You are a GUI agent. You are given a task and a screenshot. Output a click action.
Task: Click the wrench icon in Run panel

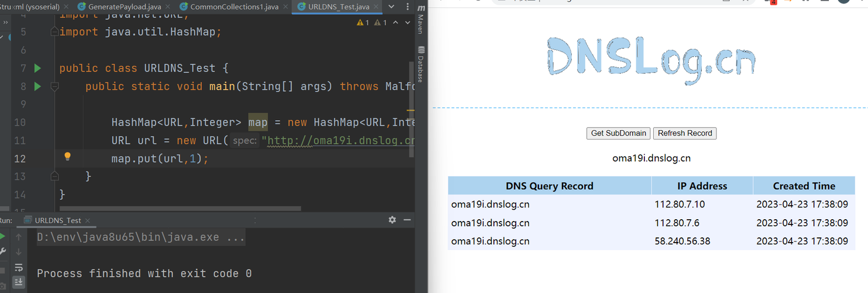[3, 252]
